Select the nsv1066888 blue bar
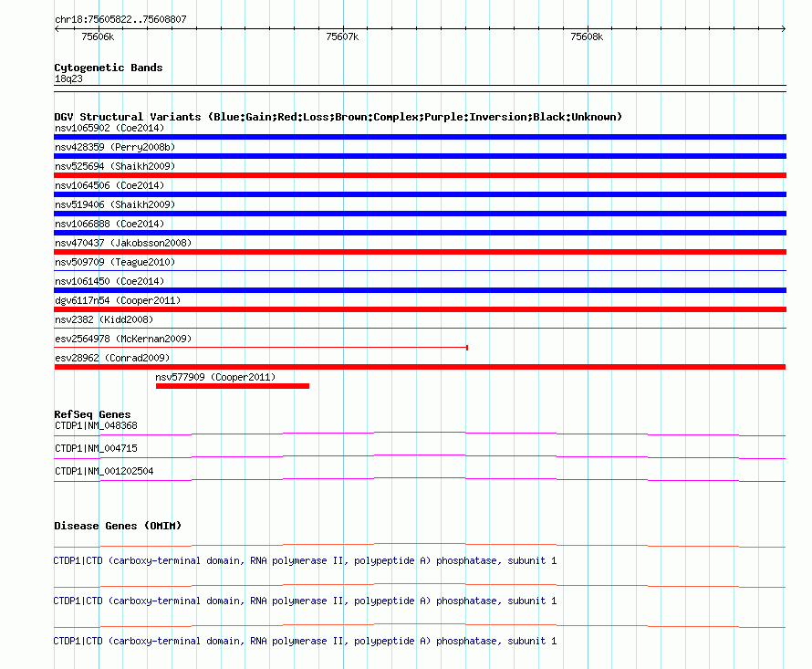 point(420,233)
